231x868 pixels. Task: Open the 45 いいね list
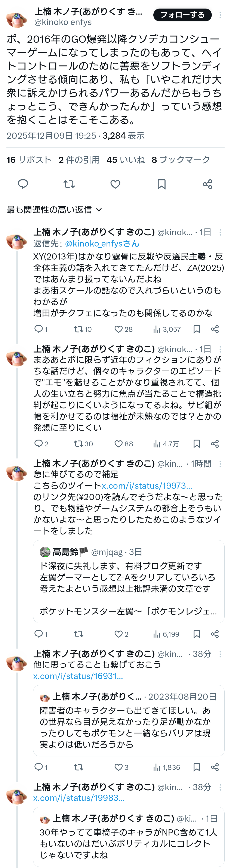pos(126,160)
